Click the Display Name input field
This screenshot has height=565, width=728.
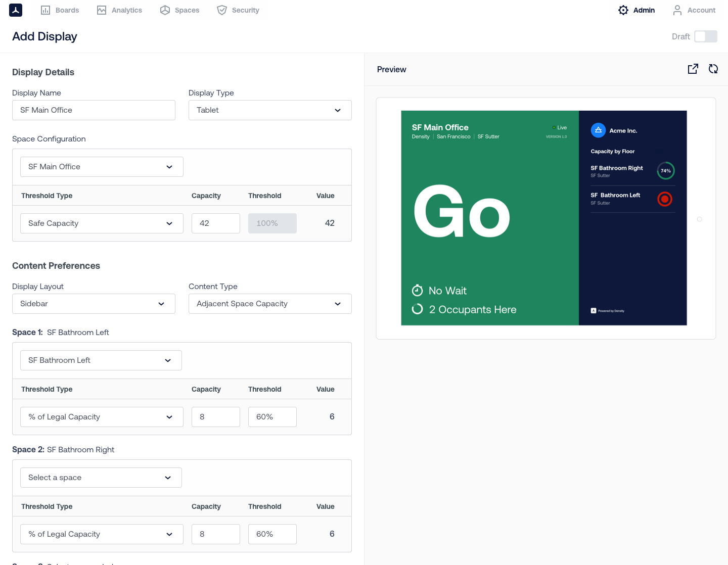[94, 110]
